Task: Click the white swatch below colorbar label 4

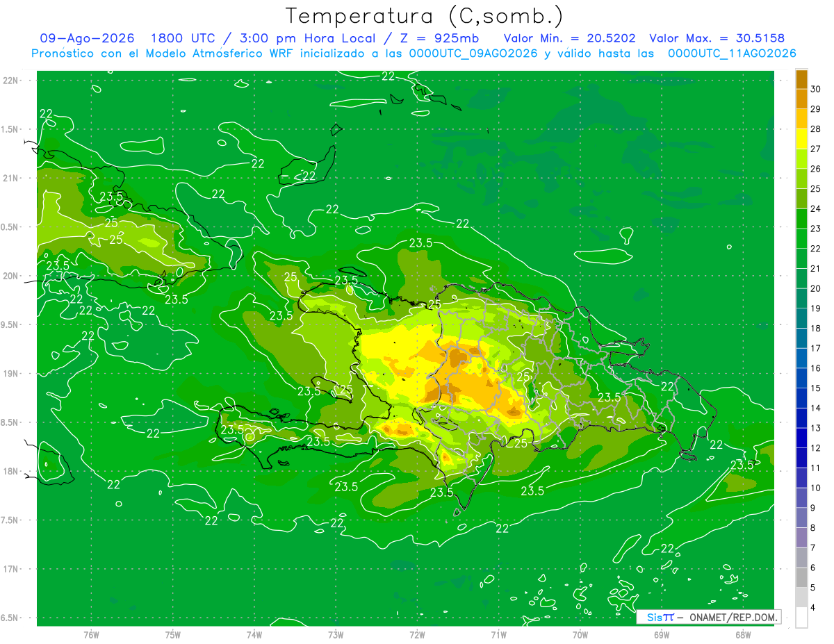Action: pyautogui.click(x=801, y=618)
